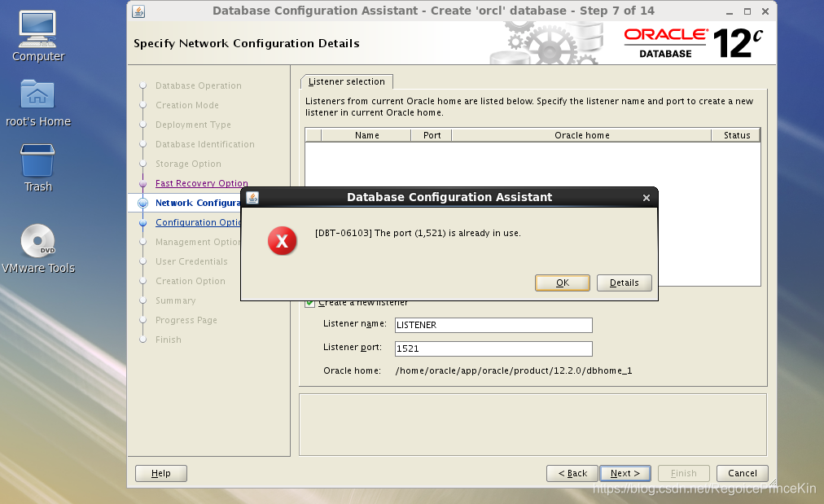Screen dimensions: 824x504
Task: Click the Java icon in main window title bar
Action: (138, 11)
